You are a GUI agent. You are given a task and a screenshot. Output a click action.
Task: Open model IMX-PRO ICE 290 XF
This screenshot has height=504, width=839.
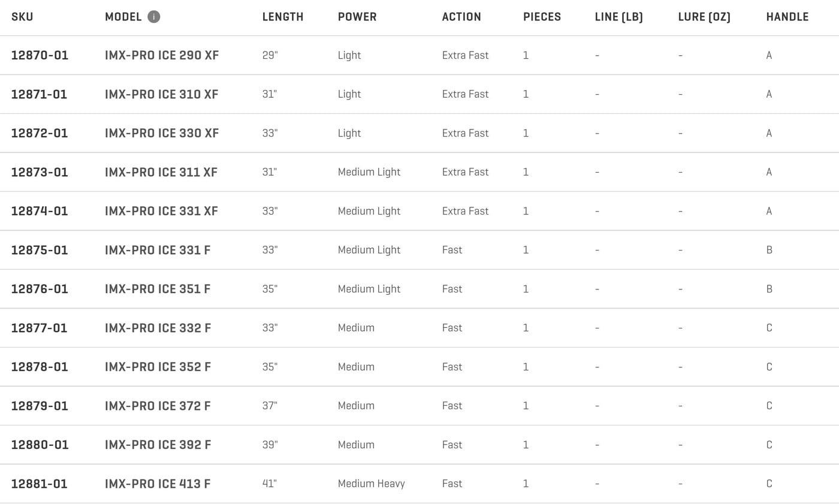pyautogui.click(x=162, y=55)
